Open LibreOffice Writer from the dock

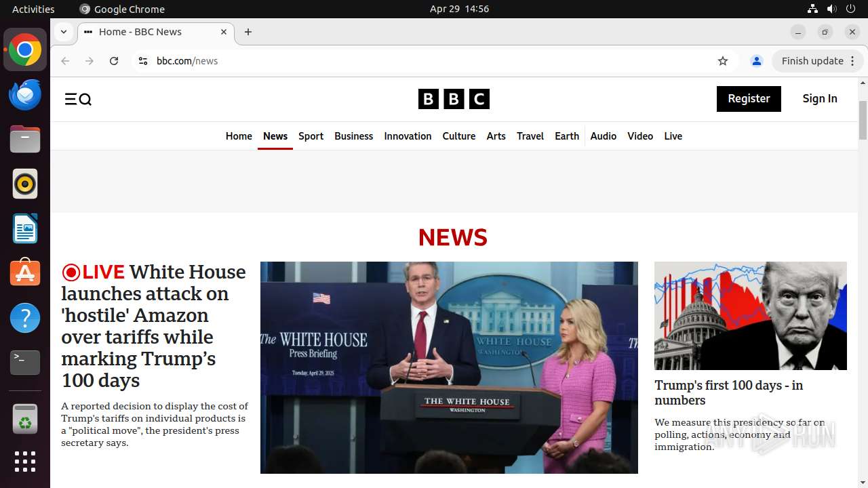point(25,229)
